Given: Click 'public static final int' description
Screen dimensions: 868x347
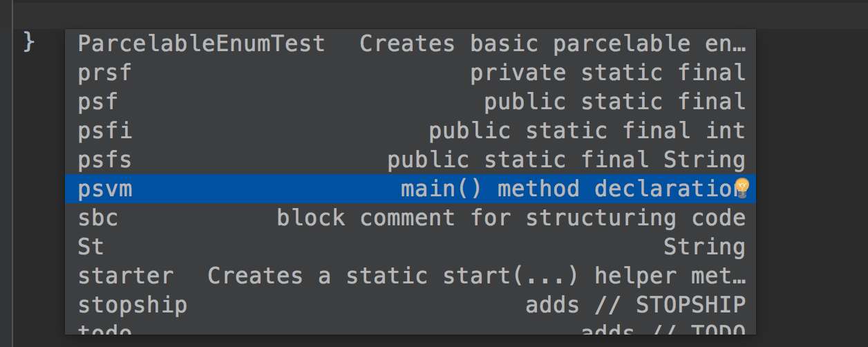Looking at the screenshot, I should click(x=587, y=131).
